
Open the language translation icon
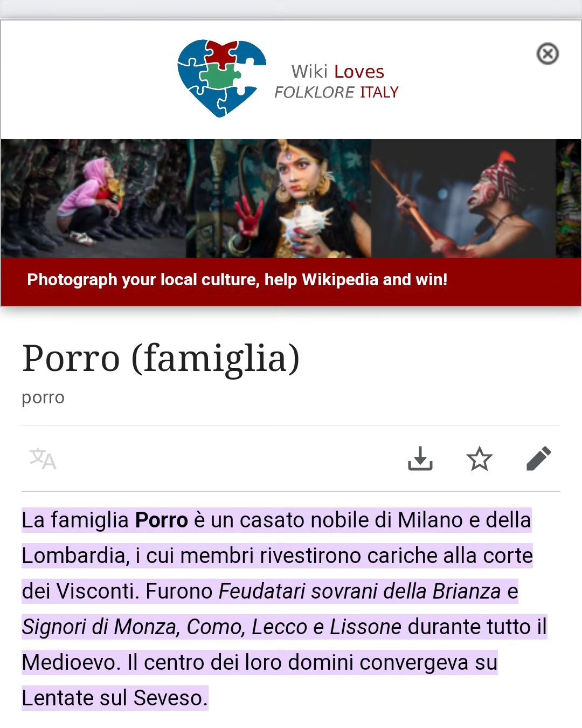(x=43, y=459)
